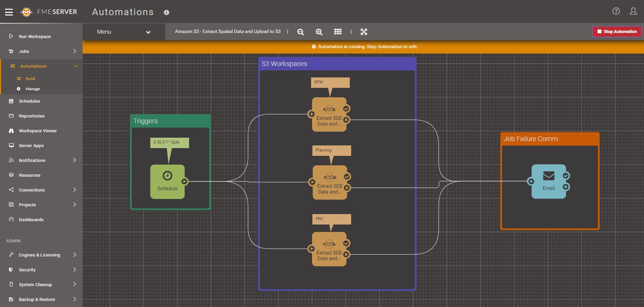Click EPW workspace input port
Image resolution: width=644 pixels, height=307 pixels.
[x=312, y=114]
